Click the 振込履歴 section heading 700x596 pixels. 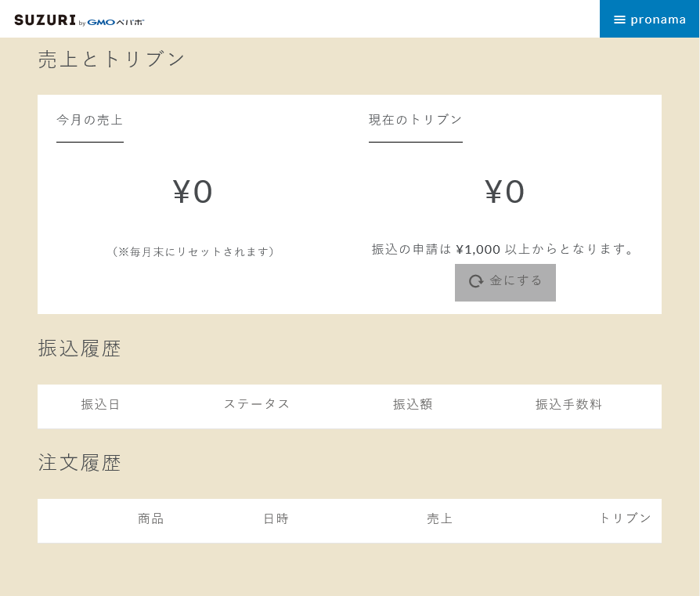click(x=80, y=349)
